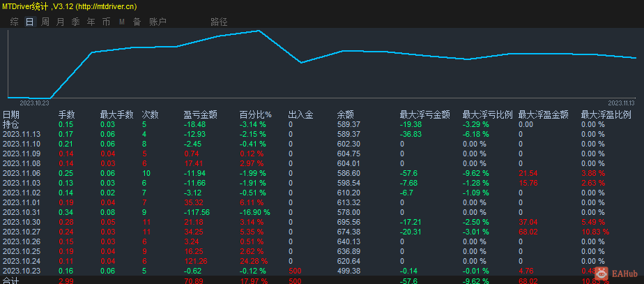Click the 日期 column header
The width and height of the screenshot is (644, 284).
click(10, 114)
